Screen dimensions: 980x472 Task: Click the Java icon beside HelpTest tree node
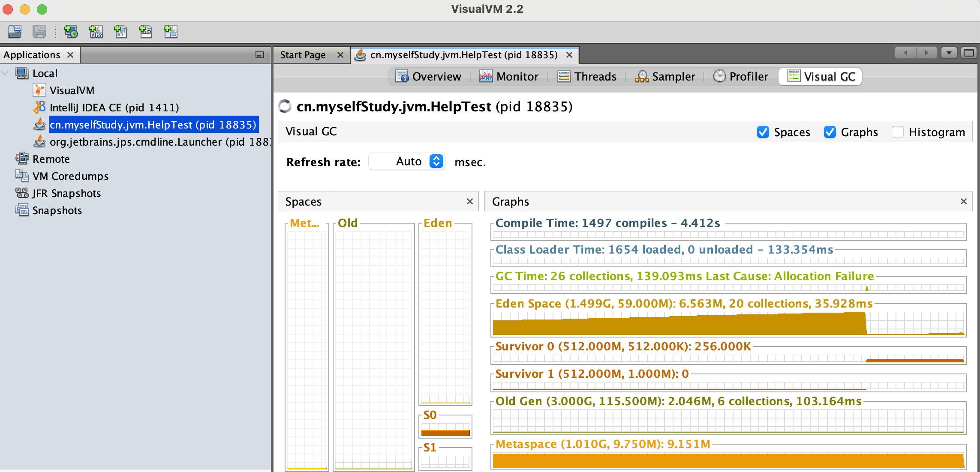click(39, 125)
